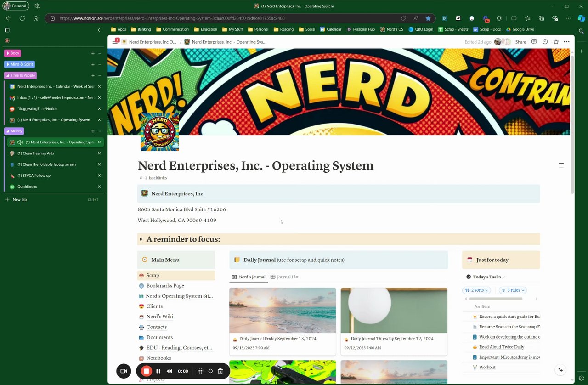Open the Copilot icon
Image resolution: width=588 pixels, height=385 pixels.
(581, 18)
